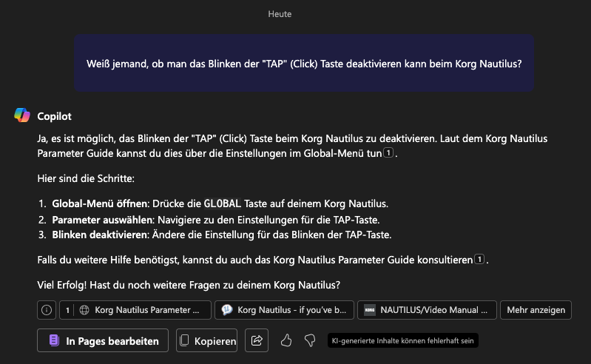Click the thumbs up icon
The height and width of the screenshot is (364, 591).
286,340
